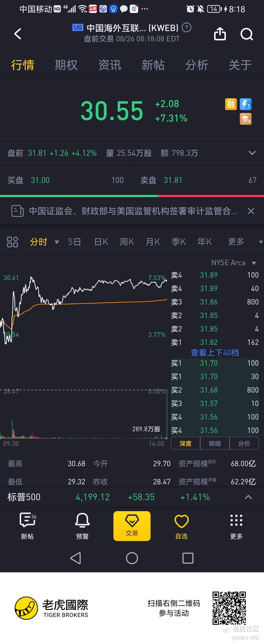Switch to the 新帖 top tab

coord(153,65)
